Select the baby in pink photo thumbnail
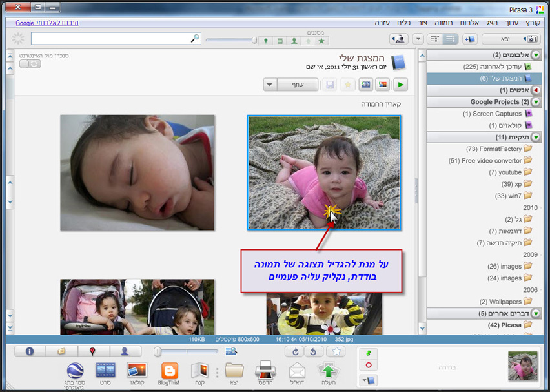The width and height of the screenshot is (550, 392). coord(324,172)
